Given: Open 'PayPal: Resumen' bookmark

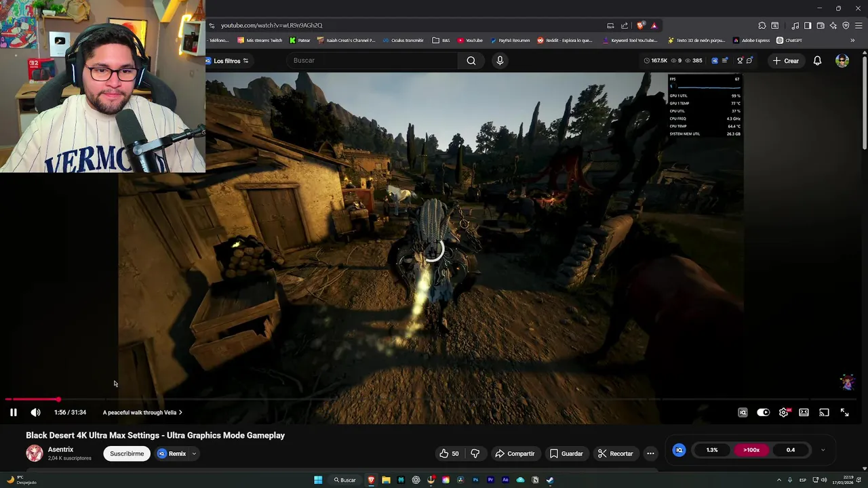Looking at the screenshot, I should click(510, 41).
